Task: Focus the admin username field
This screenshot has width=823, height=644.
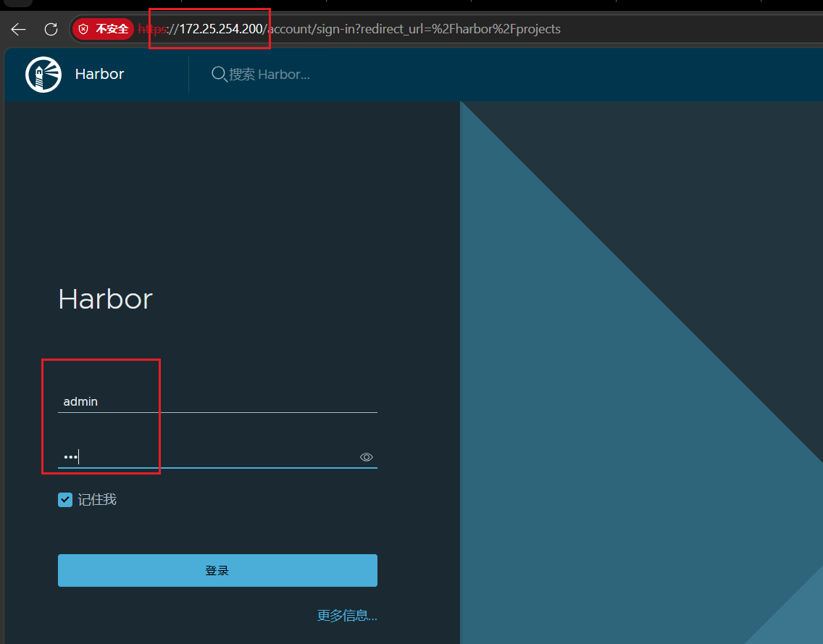Action: tap(217, 401)
